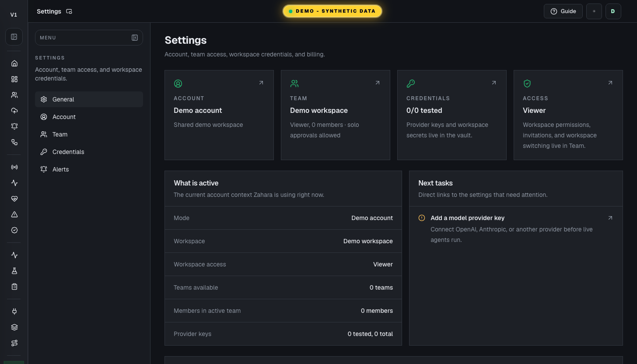Viewport: 637px width, 364px height.
Task: Collapse the MENU panel using its icon
Action: click(135, 38)
